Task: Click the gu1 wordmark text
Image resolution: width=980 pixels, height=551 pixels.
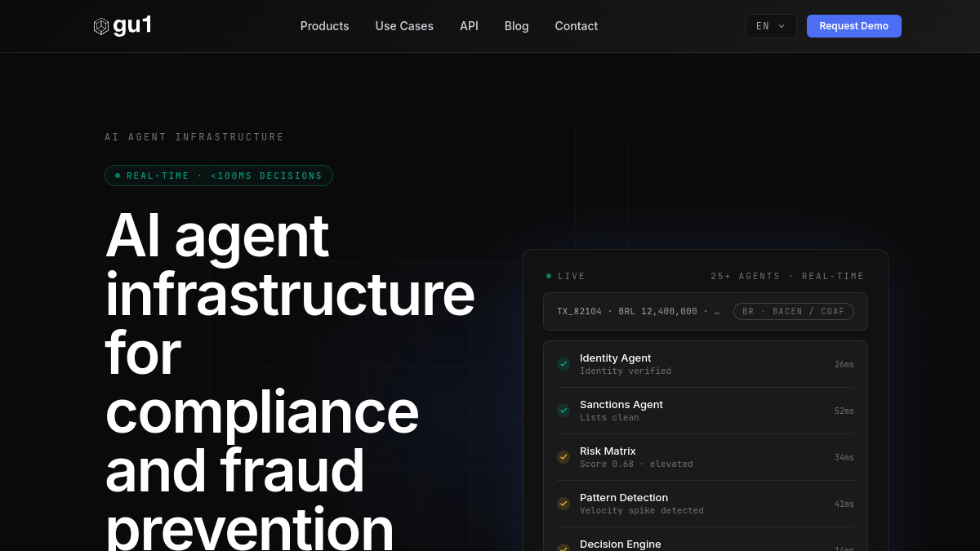Action: click(132, 25)
